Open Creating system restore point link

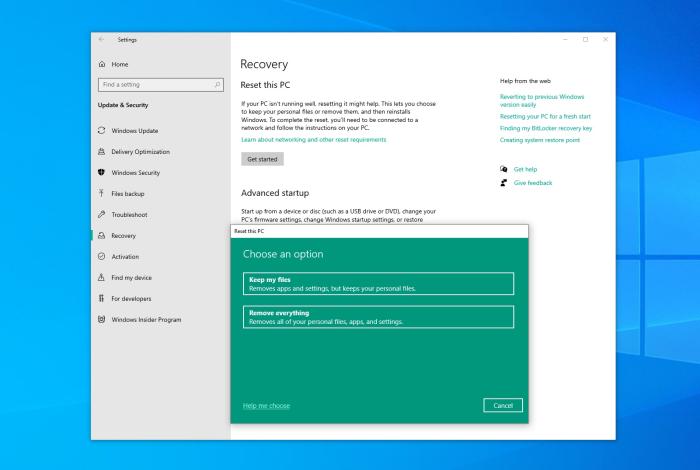[539, 140]
